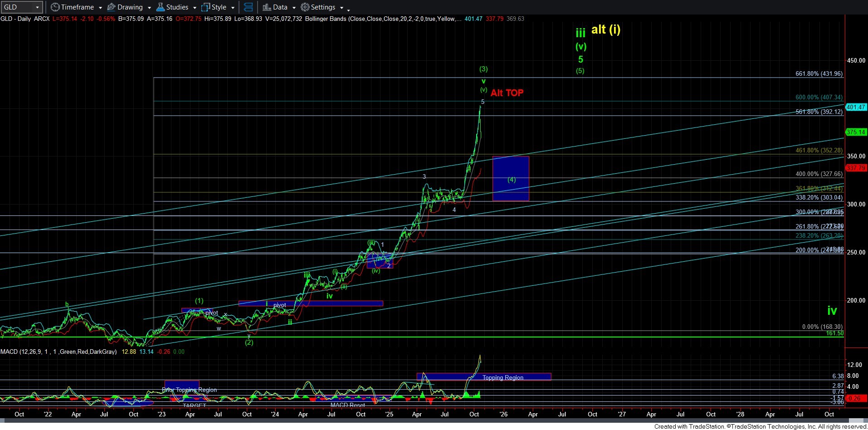Select the blue wave (4) target box

pyautogui.click(x=511, y=179)
